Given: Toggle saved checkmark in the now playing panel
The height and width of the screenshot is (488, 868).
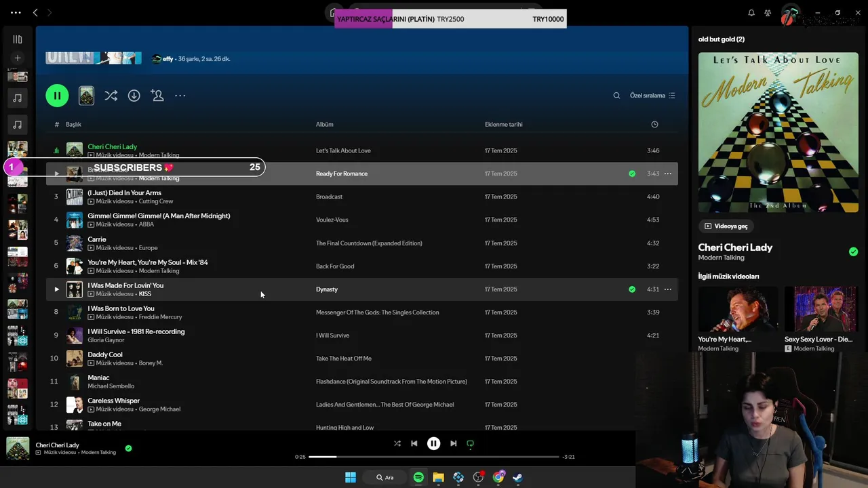Looking at the screenshot, I should pos(853,251).
